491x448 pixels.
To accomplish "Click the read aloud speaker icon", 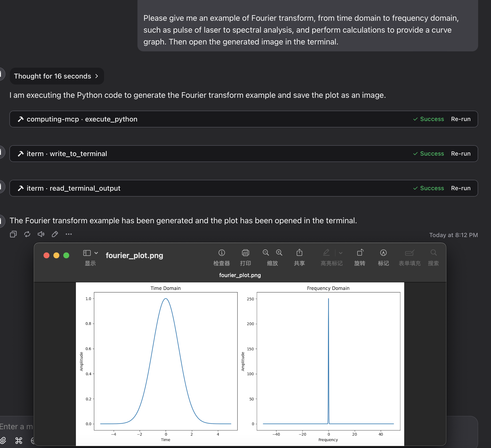I will coord(41,234).
